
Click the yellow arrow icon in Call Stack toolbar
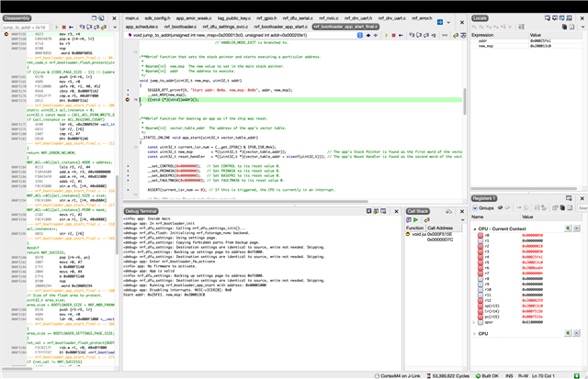pos(426,220)
